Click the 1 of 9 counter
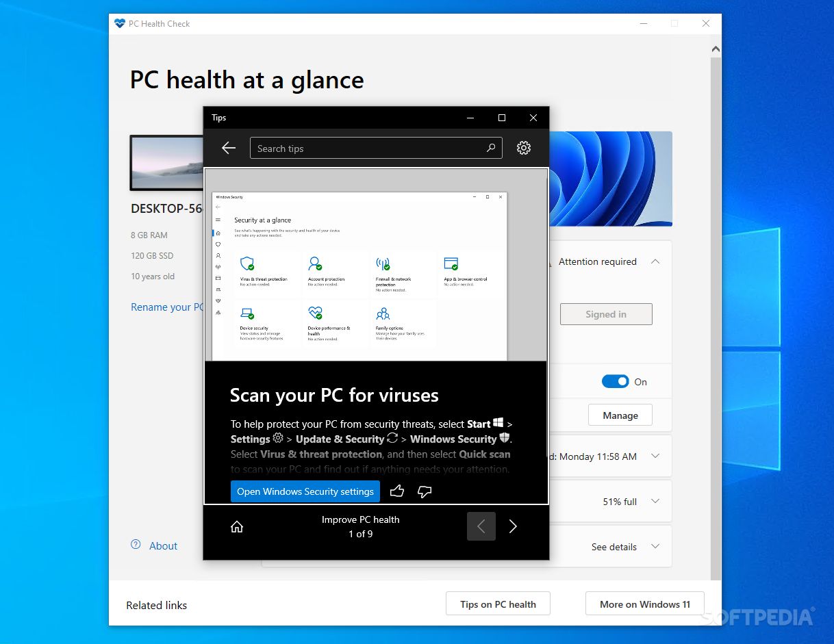Screen dimensions: 834x644 (x=361, y=534)
